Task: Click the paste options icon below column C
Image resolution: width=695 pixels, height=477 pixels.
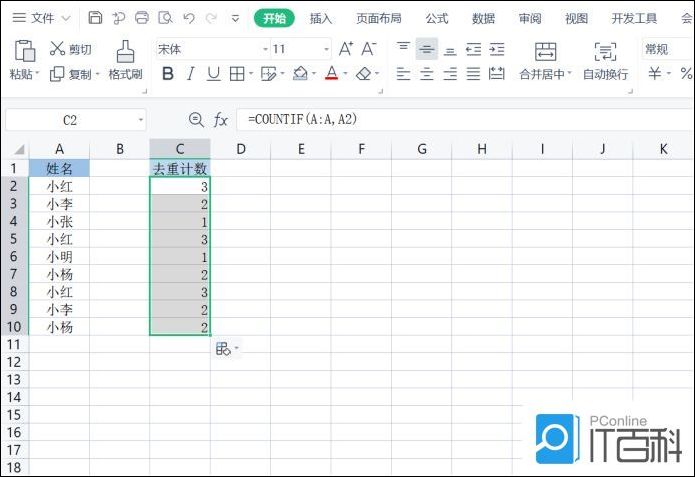Action: 223,349
